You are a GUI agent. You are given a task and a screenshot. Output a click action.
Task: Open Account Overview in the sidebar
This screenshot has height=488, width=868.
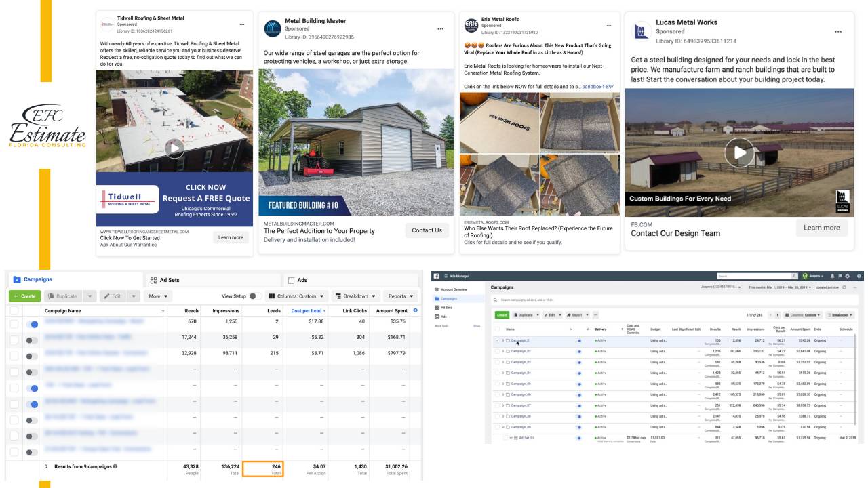point(454,289)
